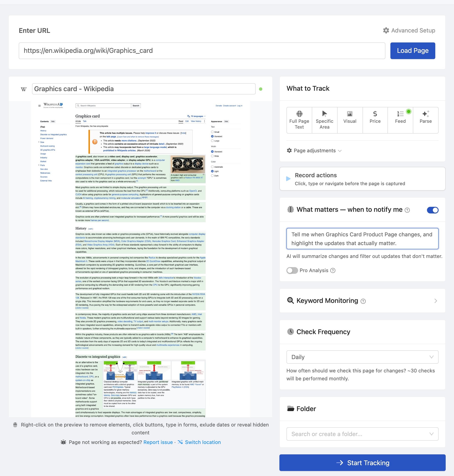This screenshot has height=476, width=454.
Task: Click the Load Page button
Action: click(413, 51)
